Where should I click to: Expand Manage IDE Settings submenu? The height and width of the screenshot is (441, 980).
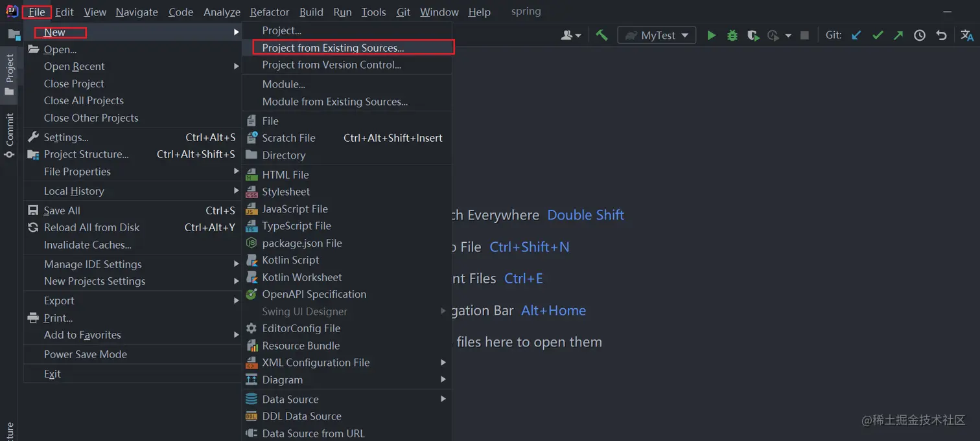133,264
